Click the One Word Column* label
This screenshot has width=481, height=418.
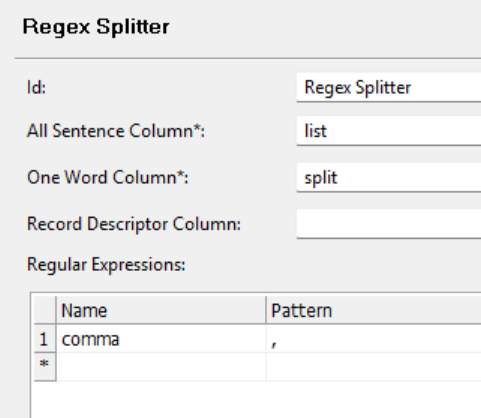click(x=107, y=177)
